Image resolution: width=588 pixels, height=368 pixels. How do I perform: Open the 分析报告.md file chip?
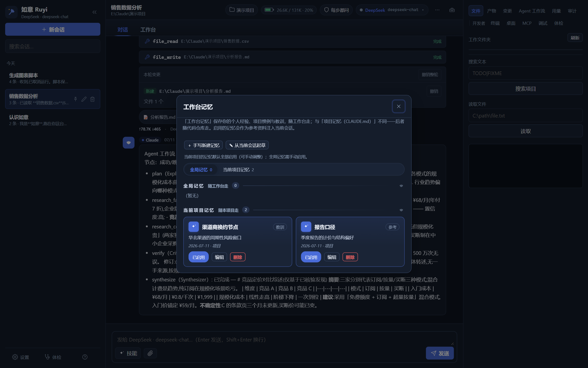[159, 117]
